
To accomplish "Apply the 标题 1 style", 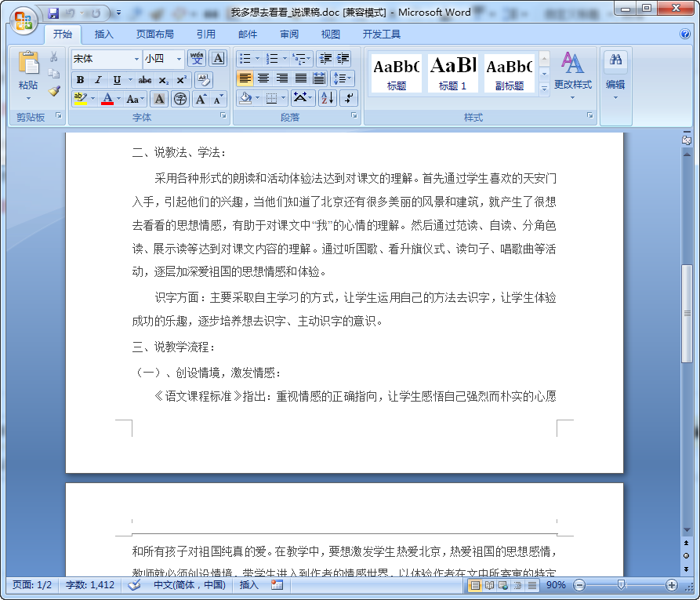I will [x=452, y=73].
